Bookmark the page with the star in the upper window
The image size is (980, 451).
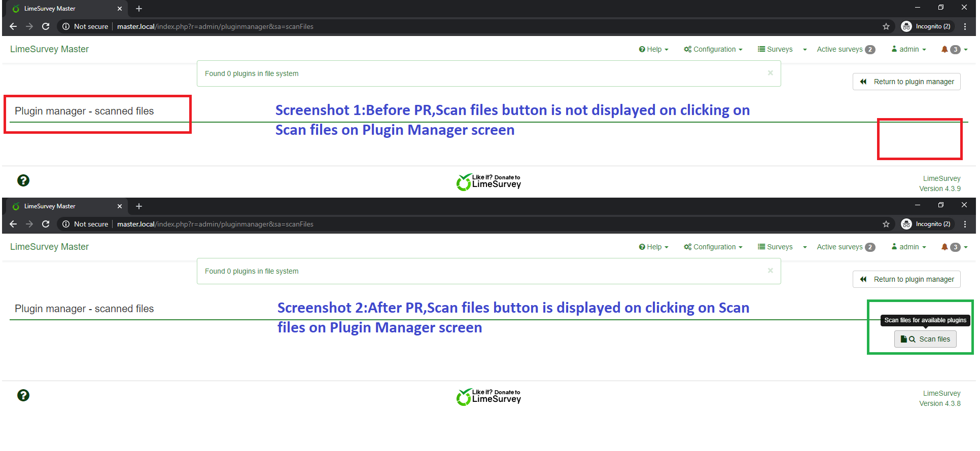coord(886,26)
